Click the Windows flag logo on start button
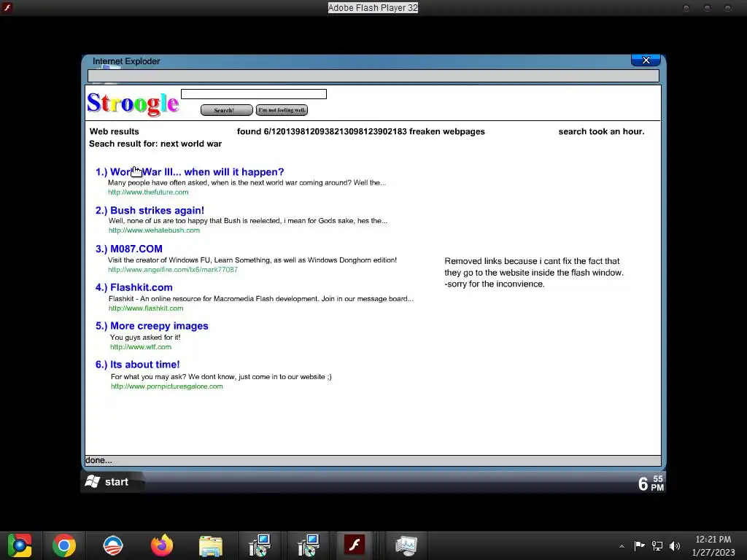 click(x=93, y=481)
